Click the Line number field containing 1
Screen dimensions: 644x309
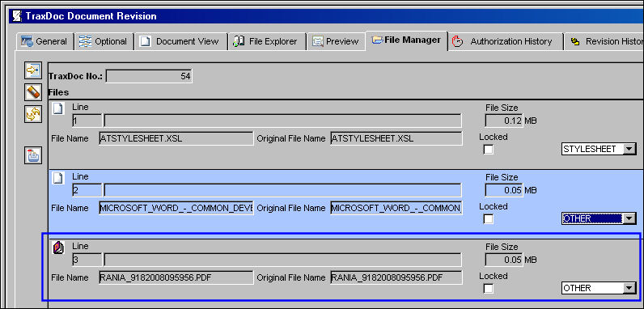(x=87, y=121)
